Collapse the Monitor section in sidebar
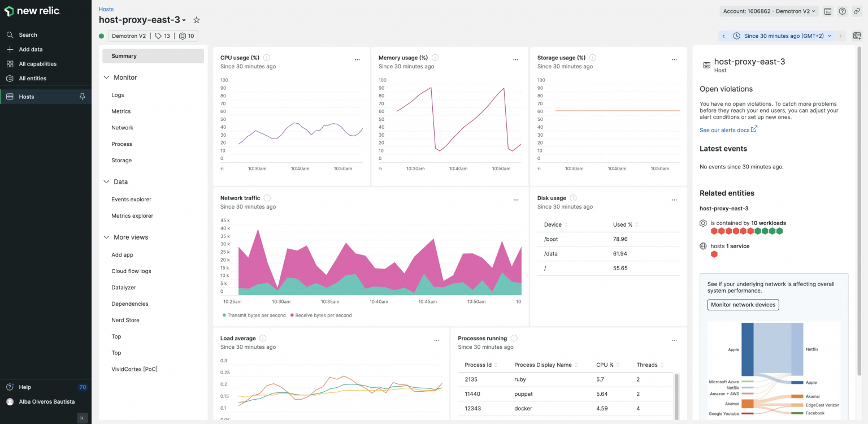868x424 pixels. click(106, 77)
